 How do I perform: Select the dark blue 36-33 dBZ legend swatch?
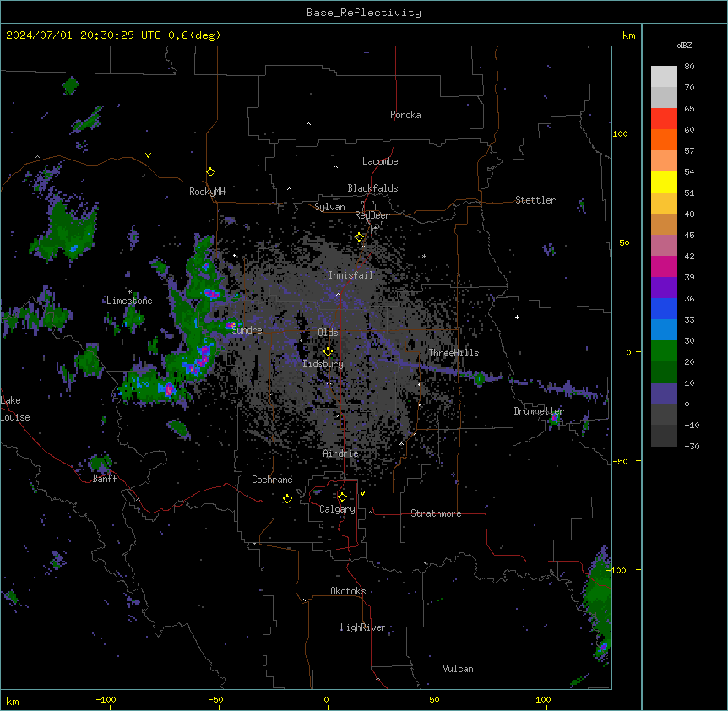(x=664, y=308)
